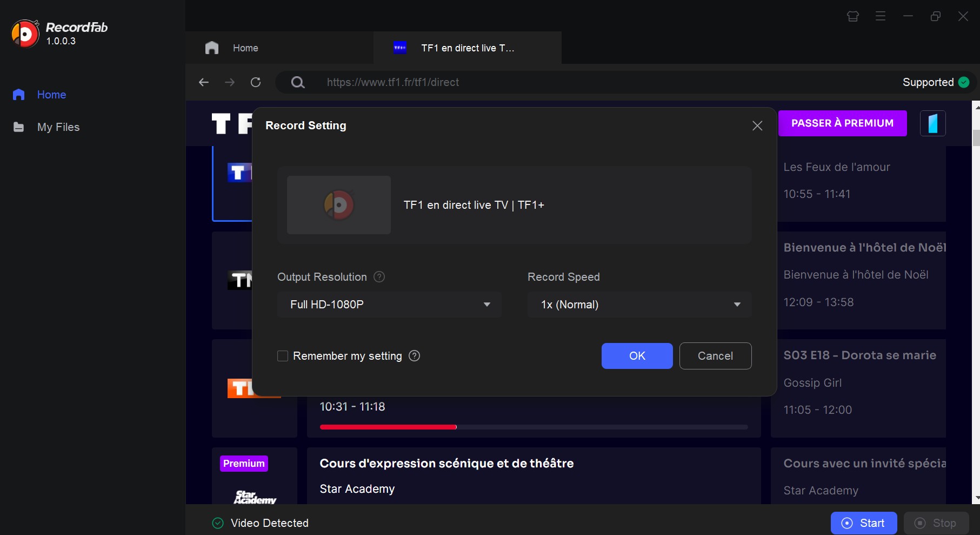Click the TF1 en direct live TV title text
Screen dimensions: 980x535
474,205
